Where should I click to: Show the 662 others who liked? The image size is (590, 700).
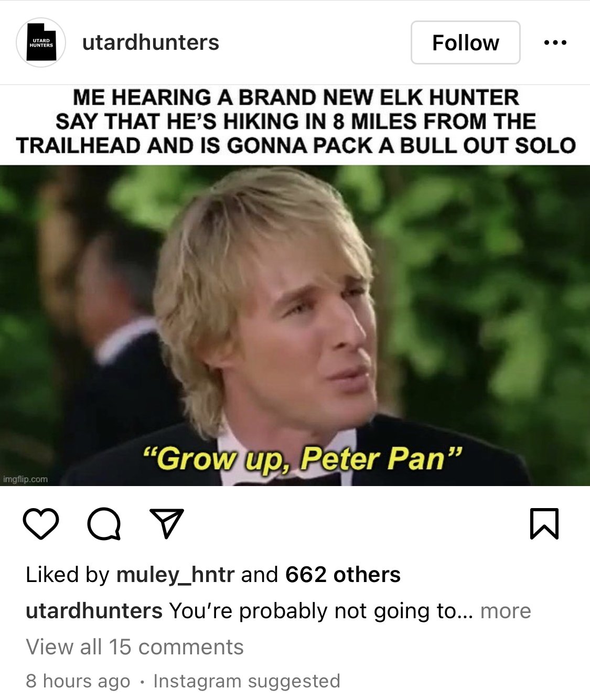point(343,575)
